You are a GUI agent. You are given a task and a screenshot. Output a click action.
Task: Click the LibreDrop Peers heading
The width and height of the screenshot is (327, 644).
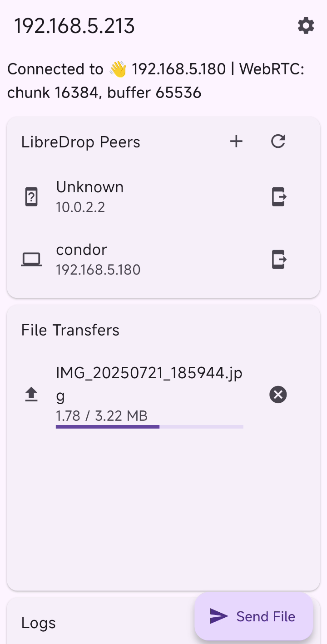(x=81, y=142)
